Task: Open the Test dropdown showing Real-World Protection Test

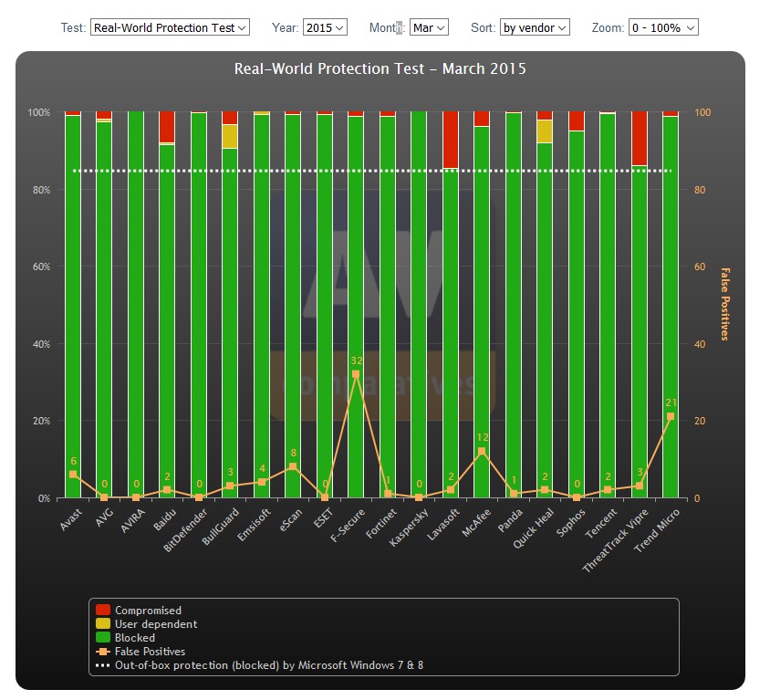Action: tap(170, 27)
